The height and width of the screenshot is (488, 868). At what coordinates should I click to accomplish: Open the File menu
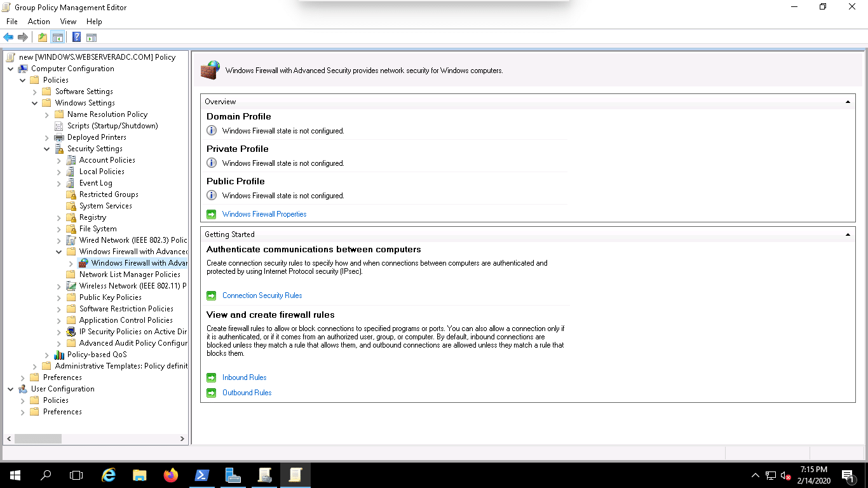pos(12,22)
